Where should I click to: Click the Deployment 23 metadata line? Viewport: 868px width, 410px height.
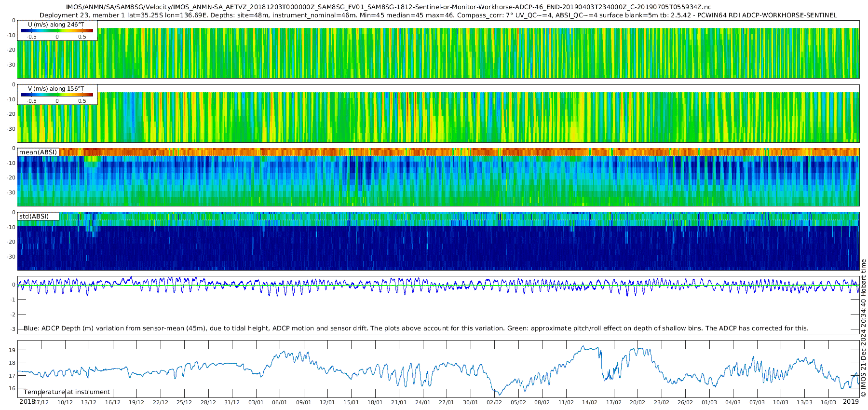tap(438, 15)
